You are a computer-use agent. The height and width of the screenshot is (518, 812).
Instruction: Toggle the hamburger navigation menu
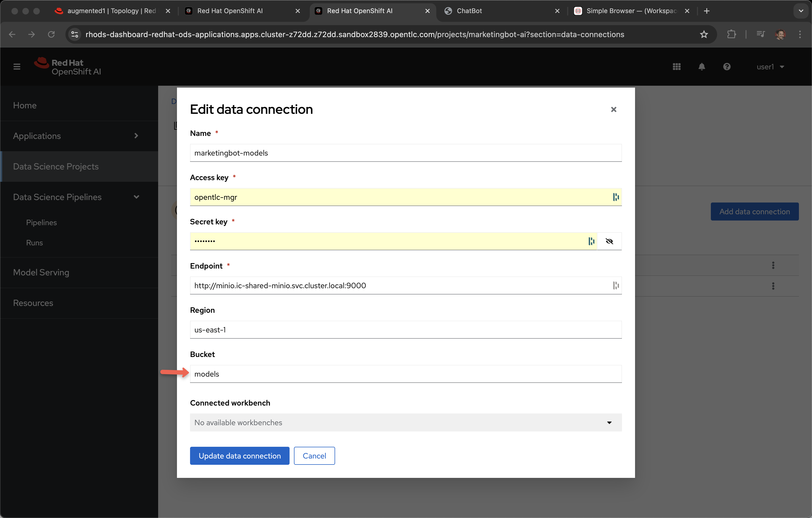point(17,67)
